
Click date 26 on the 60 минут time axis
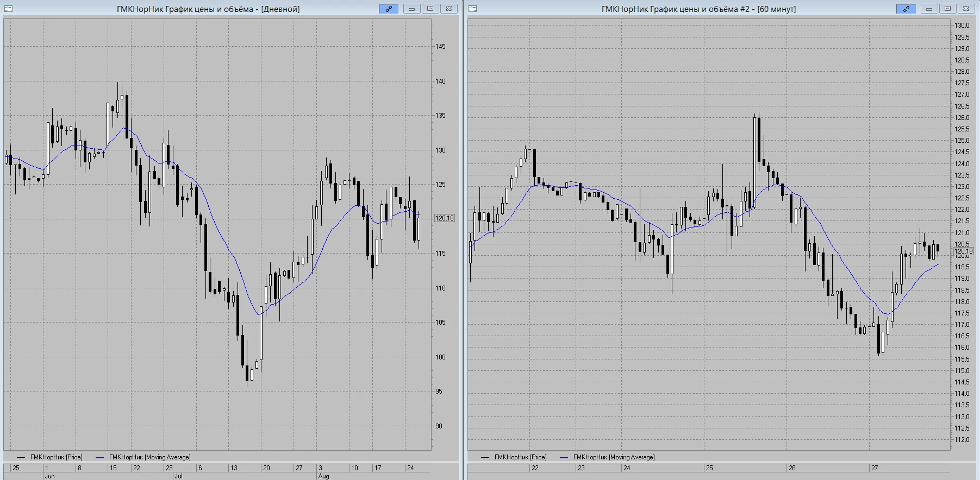pyautogui.click(x=792, y=468)
